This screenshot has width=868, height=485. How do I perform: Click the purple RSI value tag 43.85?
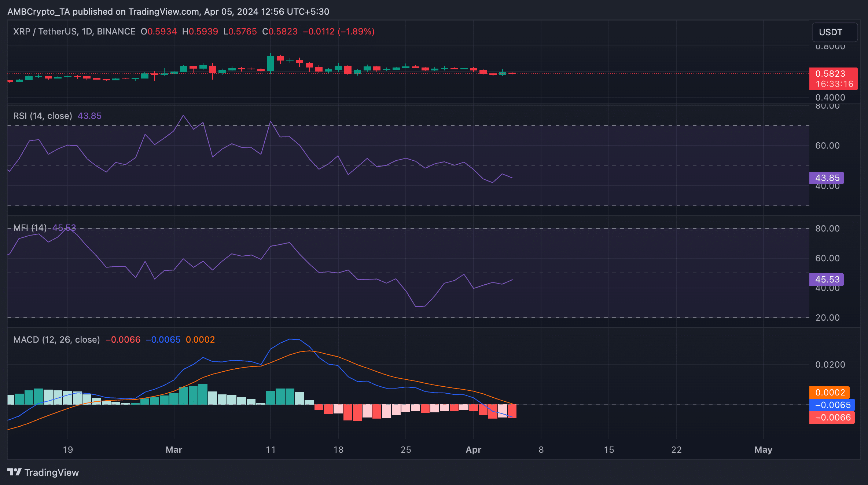[x=827, y=178]
